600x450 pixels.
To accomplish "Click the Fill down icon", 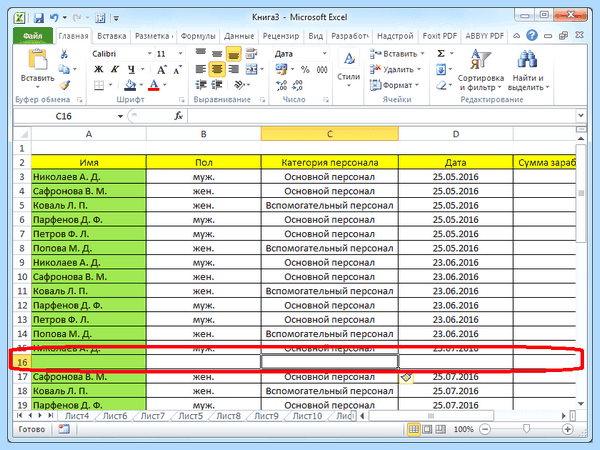I will click(x=441, y=69).
